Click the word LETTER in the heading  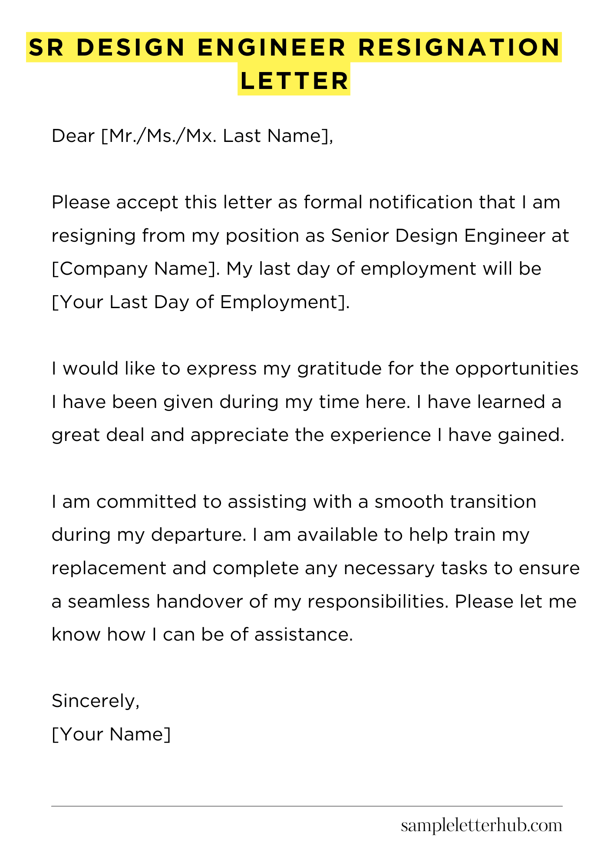tap(294, 81)
